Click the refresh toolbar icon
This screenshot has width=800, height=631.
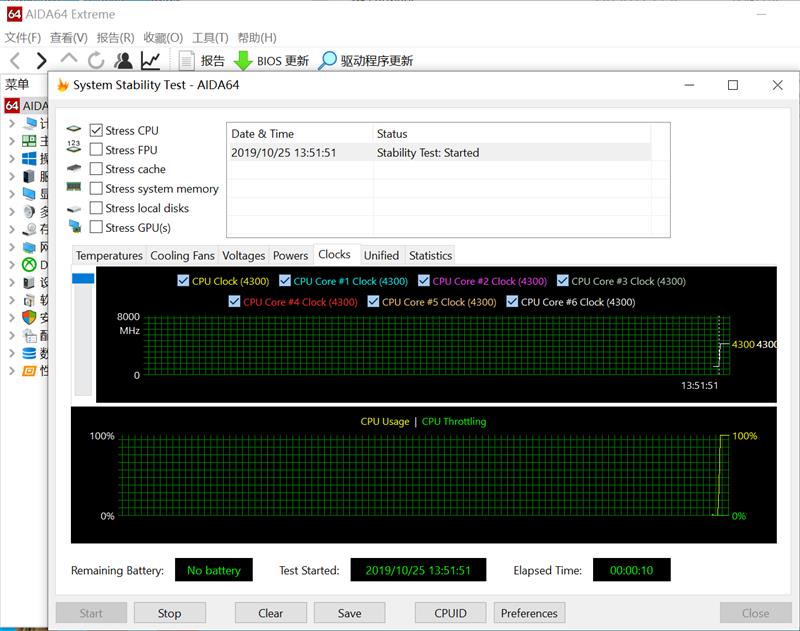tap(96, 61)
